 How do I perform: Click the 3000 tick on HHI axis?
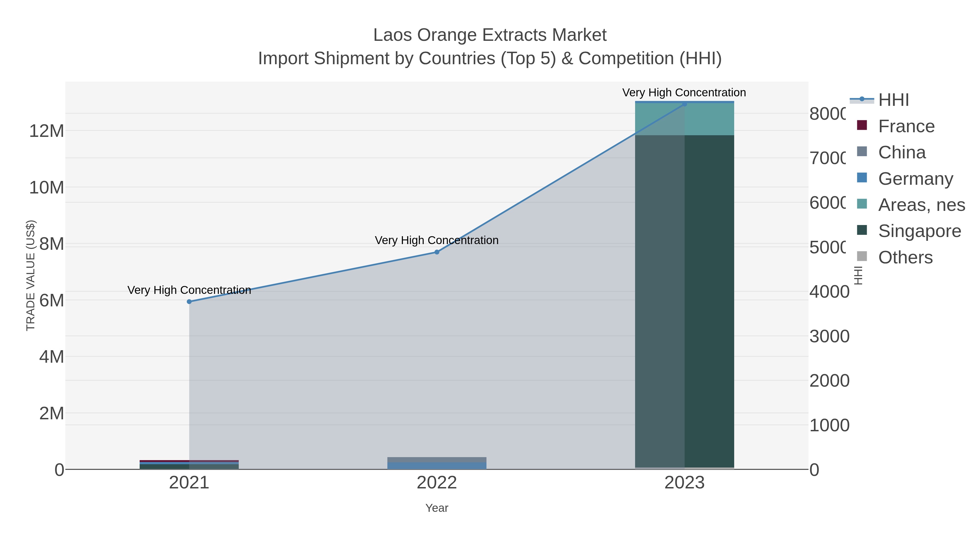point(829,336)
